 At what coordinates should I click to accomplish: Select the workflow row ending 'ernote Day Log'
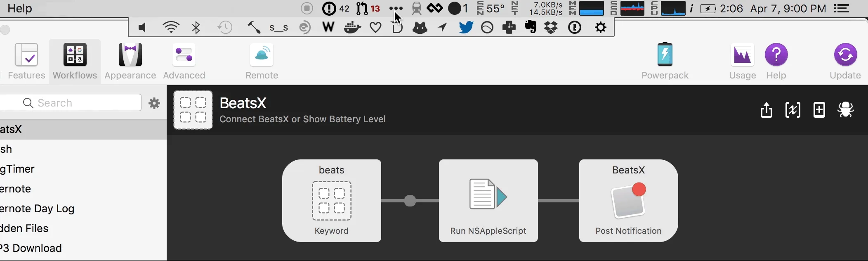(x=83, y=209)
